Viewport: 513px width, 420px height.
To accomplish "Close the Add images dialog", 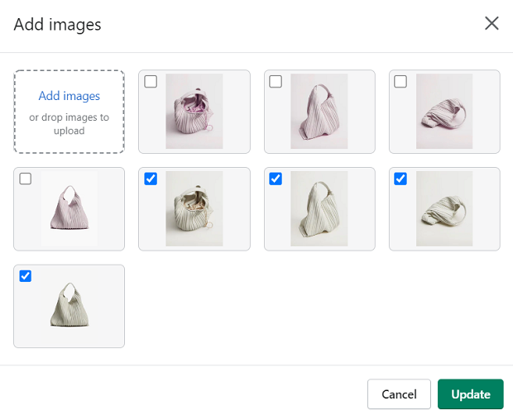I will [491, 23].
